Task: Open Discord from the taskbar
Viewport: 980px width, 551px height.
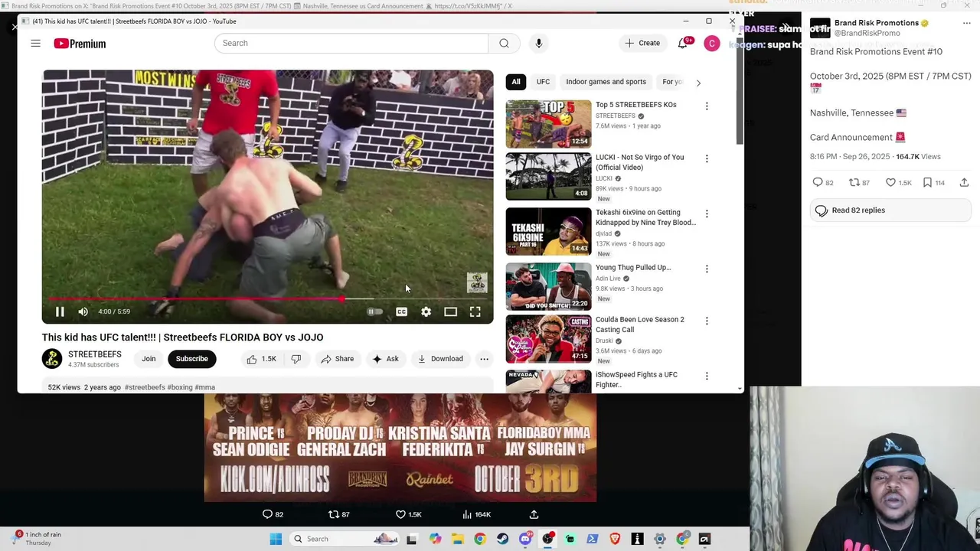Action: pos(525,539)
